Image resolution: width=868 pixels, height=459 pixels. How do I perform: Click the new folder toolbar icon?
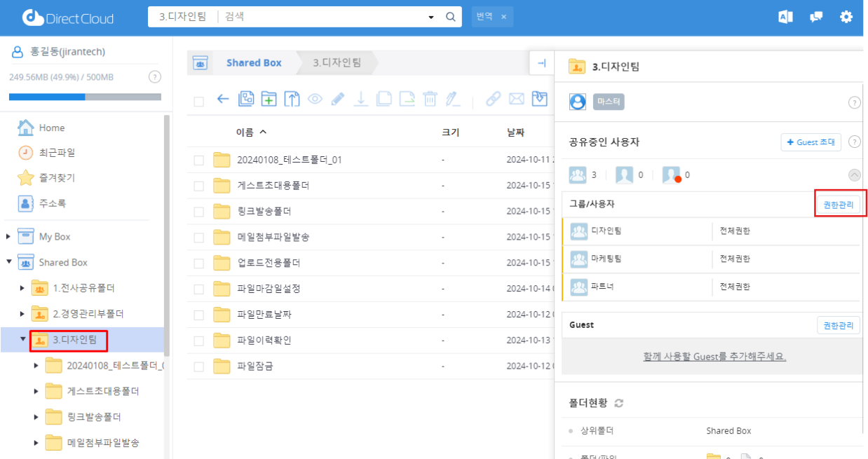click(x=269, y=100)
